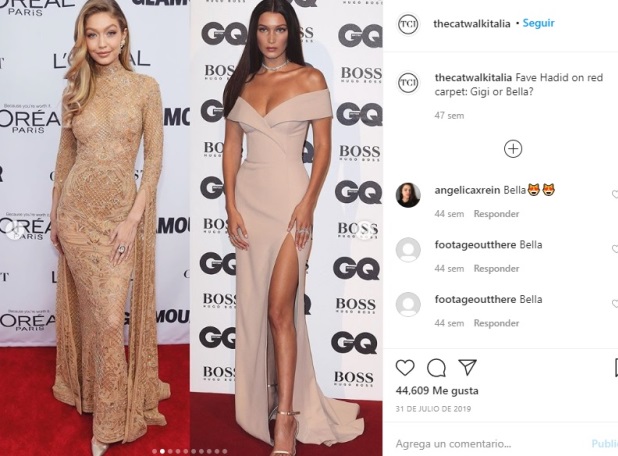Go to previous photo with left arrow
The width and height of the screenshot is (618, 456).
pyautogui.click(x=15, y=230)
